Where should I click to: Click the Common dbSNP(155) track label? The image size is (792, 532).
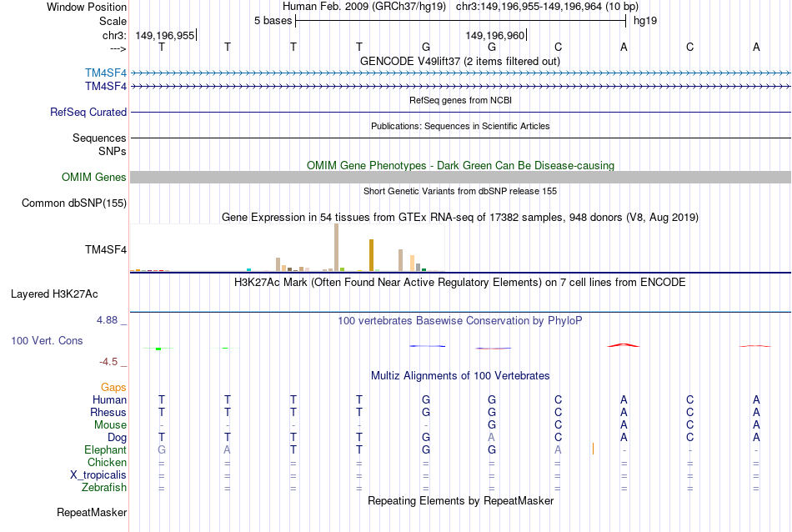[74, 203]
